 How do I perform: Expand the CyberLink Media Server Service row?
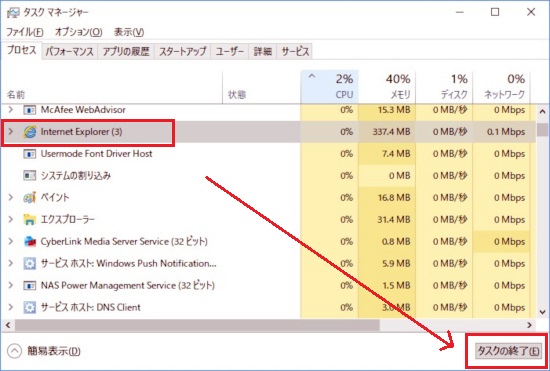[x=11, y=241]
